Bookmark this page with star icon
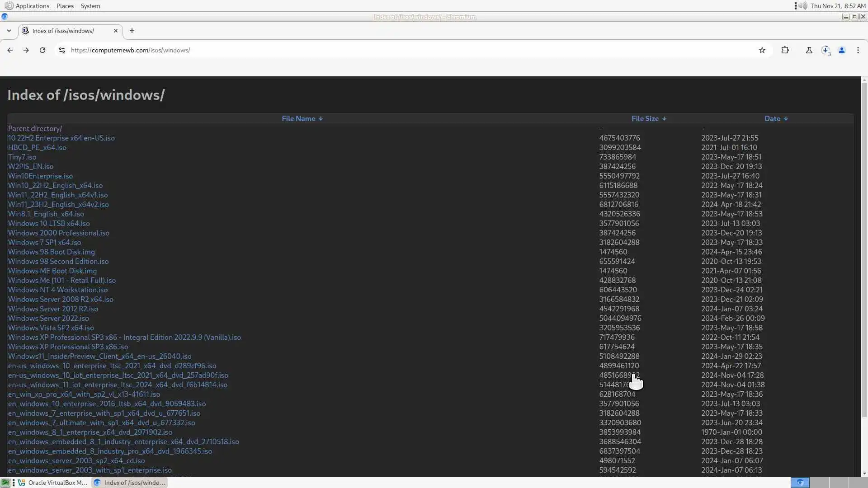Image resolution: width=868 pixels, height=488 pixels. [x=762, y=50]
